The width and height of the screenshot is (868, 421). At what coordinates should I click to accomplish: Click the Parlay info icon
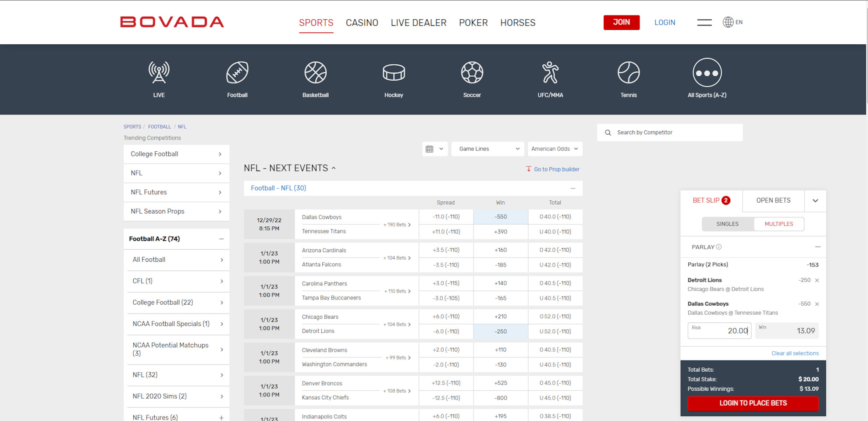pyautogui.click(x=719, y=247)
